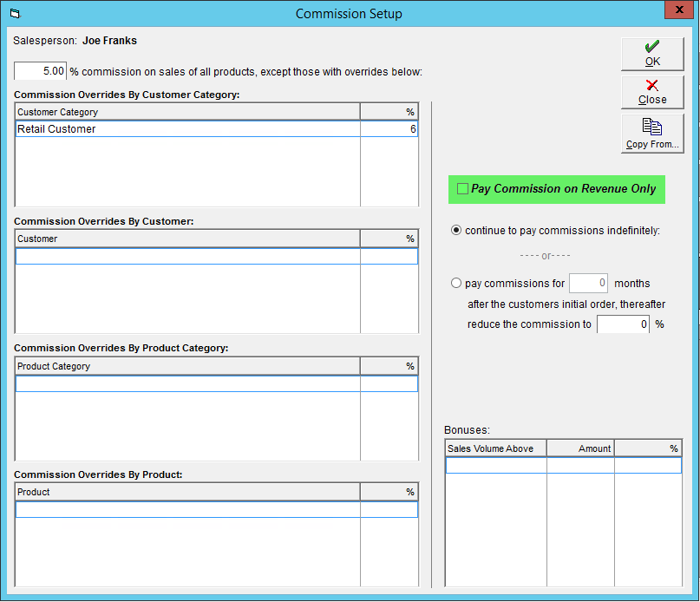700x602 pixels.
Task: Click the percent cell in Product overrides row
Action: 389,510
